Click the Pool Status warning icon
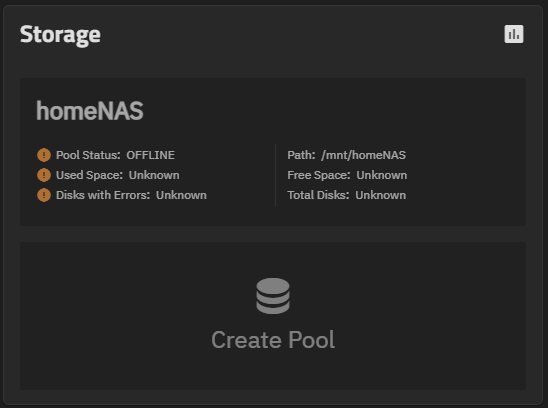Image resolution: width=548 pixels, height=408 pixels. [x=44, y=155]
